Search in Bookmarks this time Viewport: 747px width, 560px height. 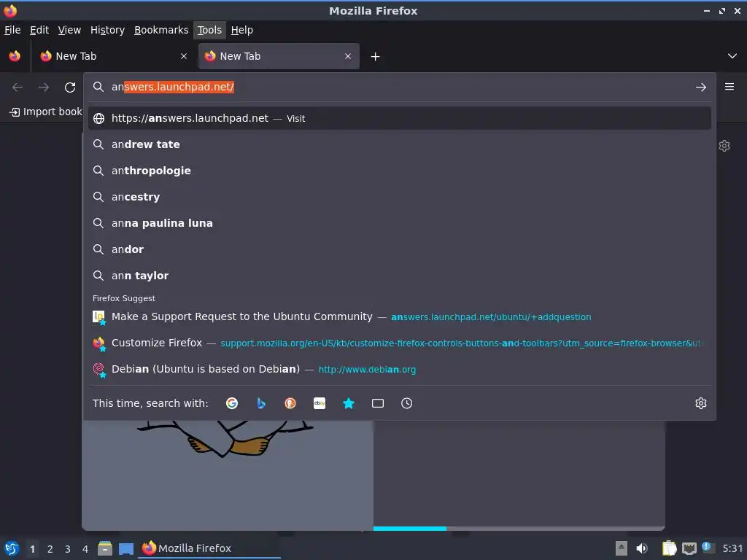(349, 403)
